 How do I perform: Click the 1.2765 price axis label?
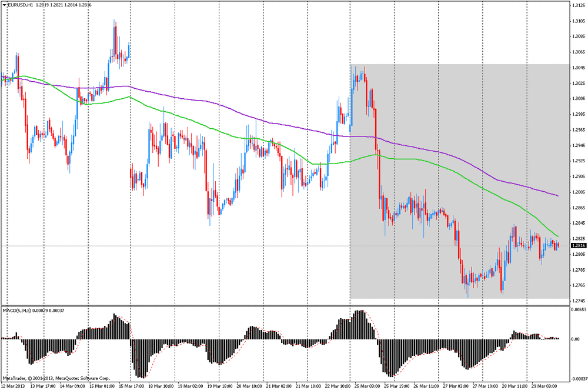579,285
